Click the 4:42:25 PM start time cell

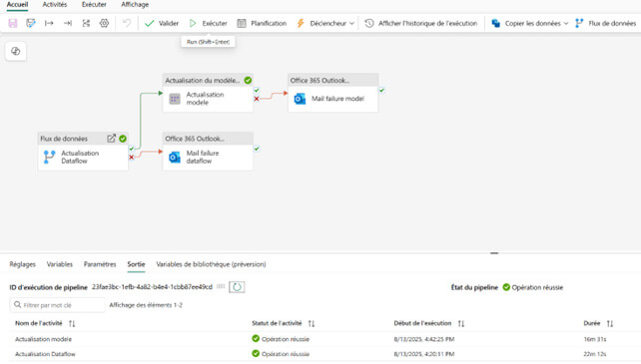(x=424, y=339)
